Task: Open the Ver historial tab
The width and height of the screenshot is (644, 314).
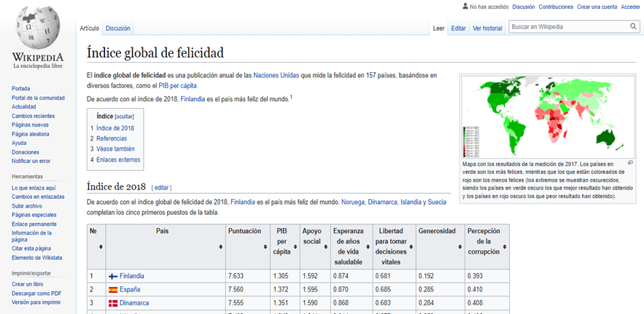Action: point(487,28)
